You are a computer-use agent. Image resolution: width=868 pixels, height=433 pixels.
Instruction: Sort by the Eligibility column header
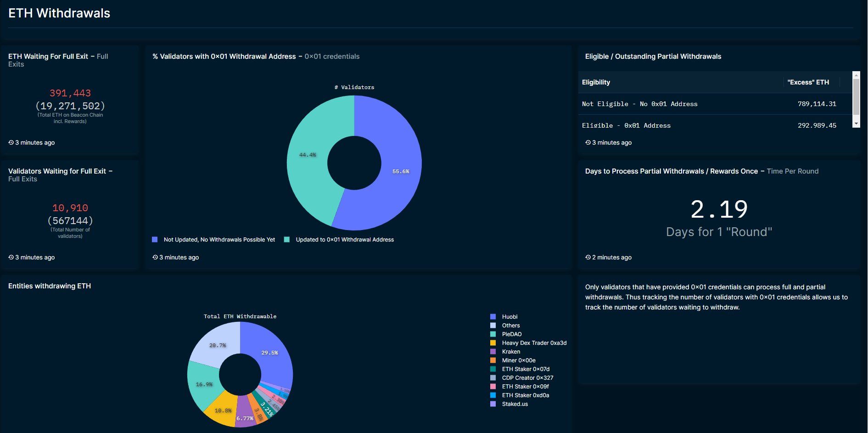pyautogui.click(x=596, y=82)
